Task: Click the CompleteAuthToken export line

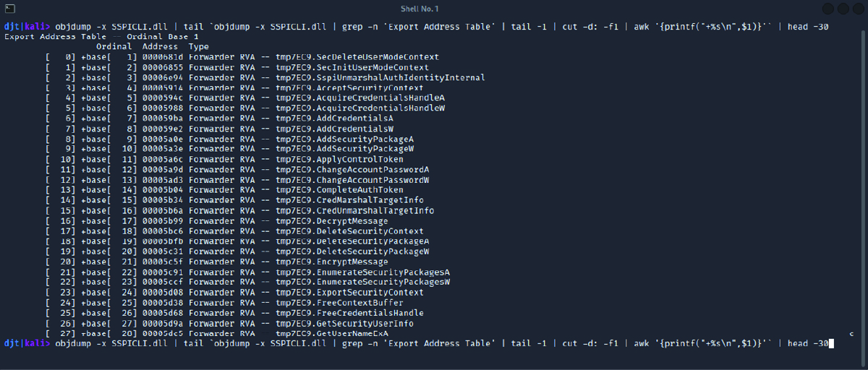Action: pos(224,190)
